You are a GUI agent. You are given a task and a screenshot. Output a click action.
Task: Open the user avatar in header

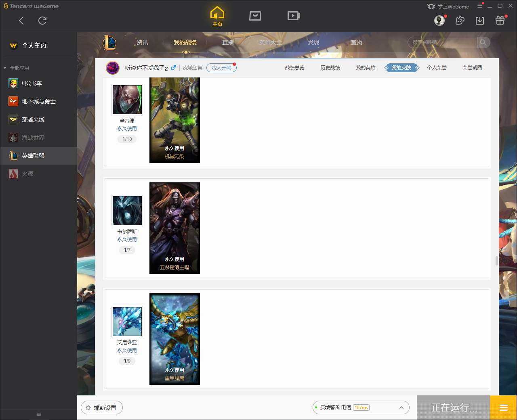pos(439,20)
